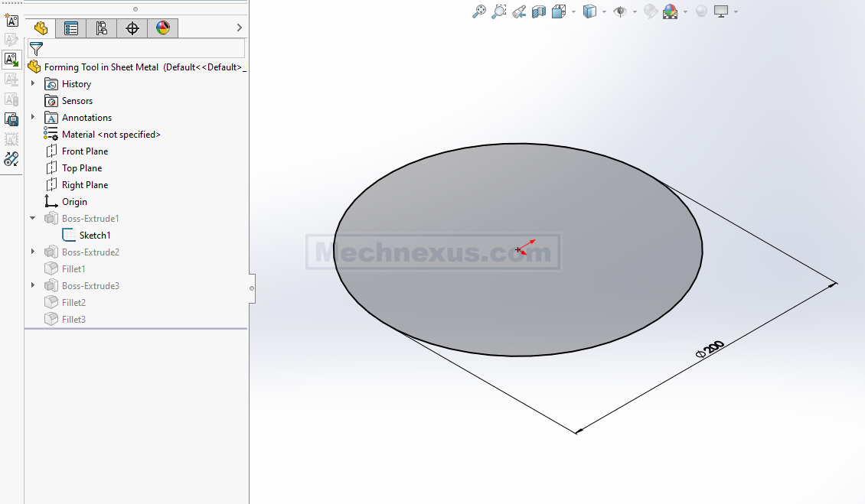The width and height of the screenshot is (865, 504).
Task: Click the Previous View icon
Action: [x=519, y=11]
